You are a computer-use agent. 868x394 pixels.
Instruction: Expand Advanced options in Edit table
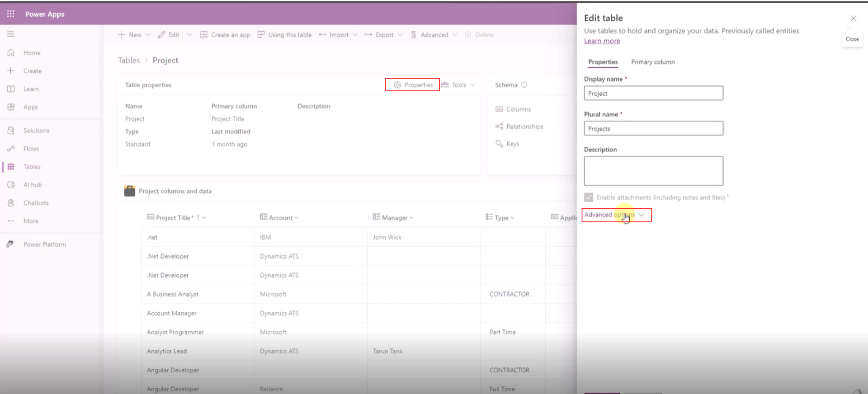click(614, 215)
